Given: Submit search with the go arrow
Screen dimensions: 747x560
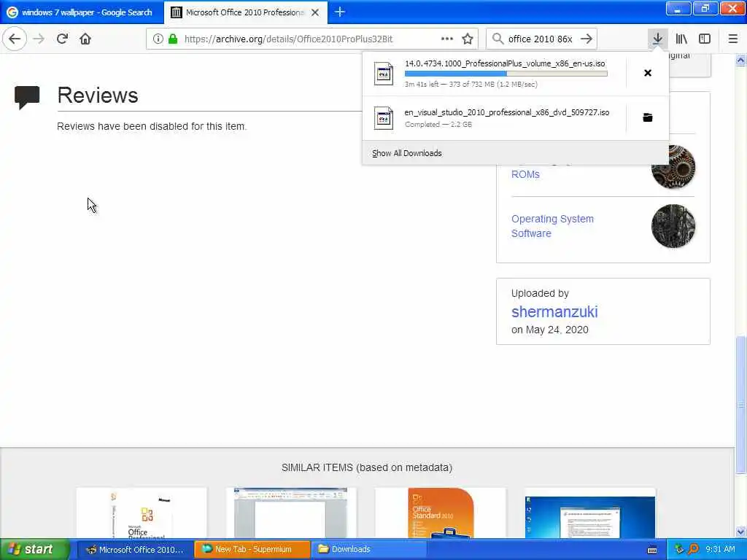Looking at the screenshot, I should (587, 39).
